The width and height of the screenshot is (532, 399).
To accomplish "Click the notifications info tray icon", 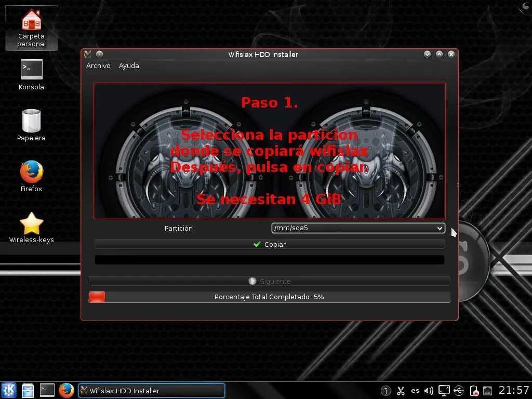I will point(386,391).
